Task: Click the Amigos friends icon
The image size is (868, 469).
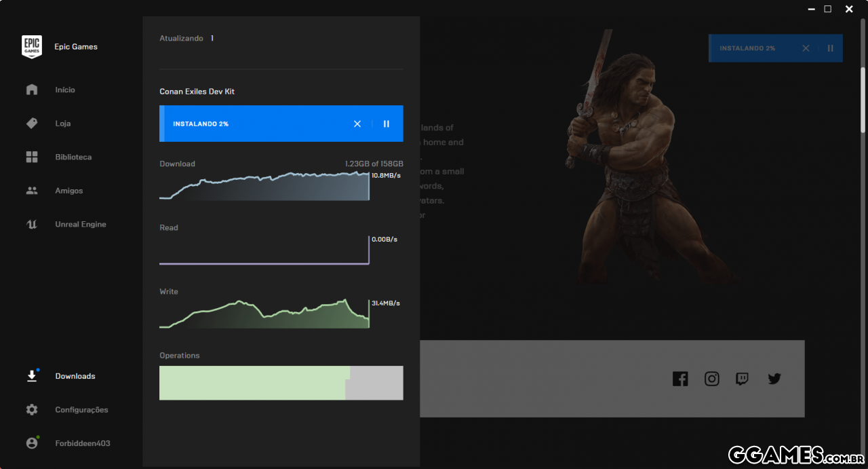Action: point(32,191)
